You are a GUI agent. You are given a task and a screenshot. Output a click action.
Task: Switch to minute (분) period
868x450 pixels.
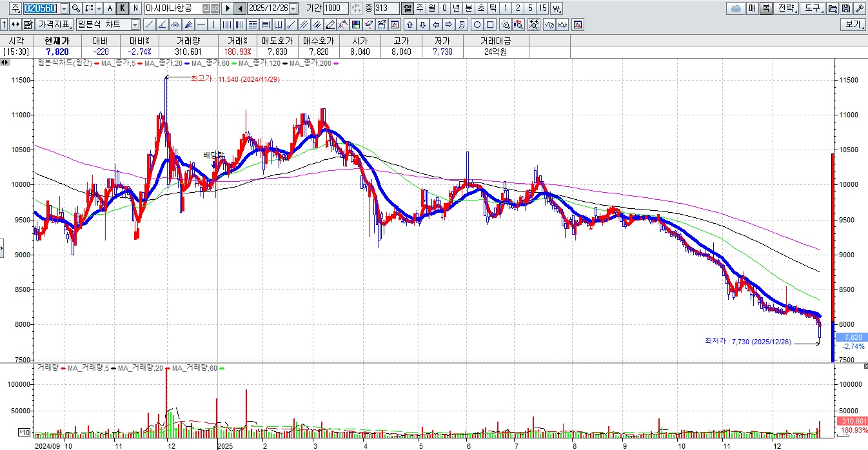(x=469, y=8)
